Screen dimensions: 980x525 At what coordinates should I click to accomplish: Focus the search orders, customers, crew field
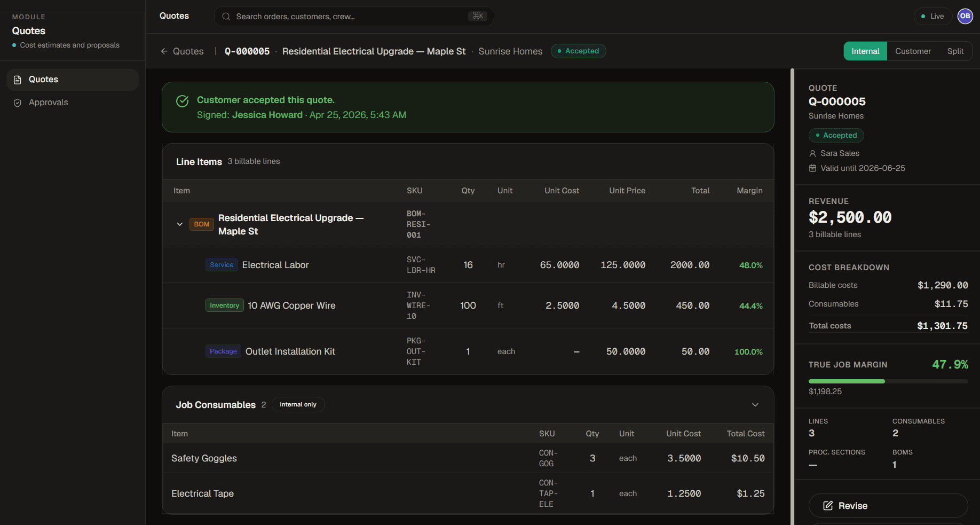(354, 17)
